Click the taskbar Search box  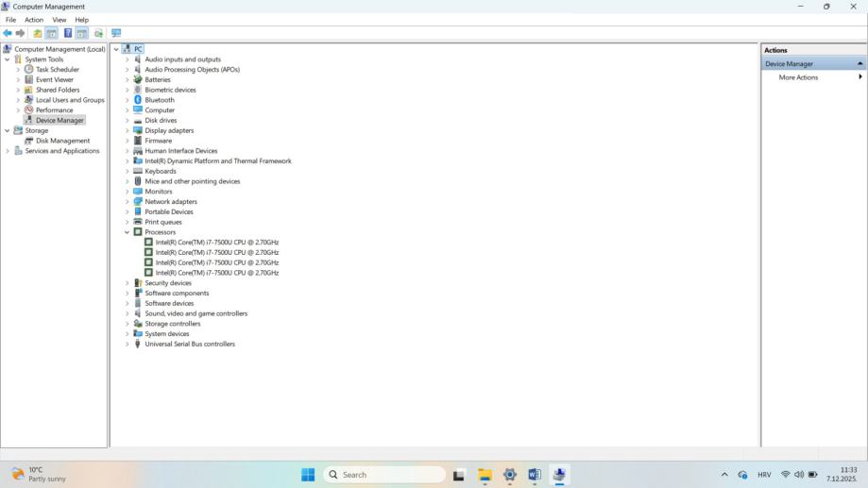coord(384,475)
